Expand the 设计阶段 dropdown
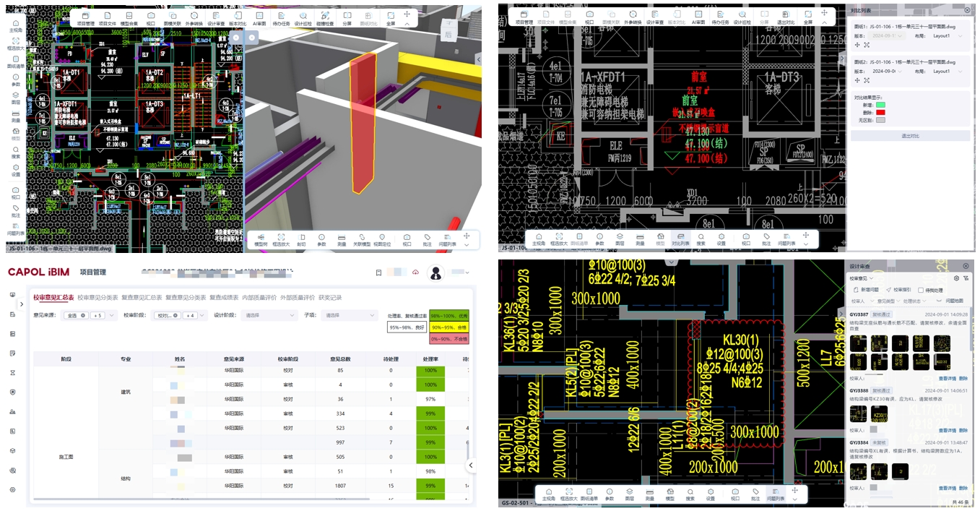The height and width of the screenshot is (511, 980). tap(269, 315)
